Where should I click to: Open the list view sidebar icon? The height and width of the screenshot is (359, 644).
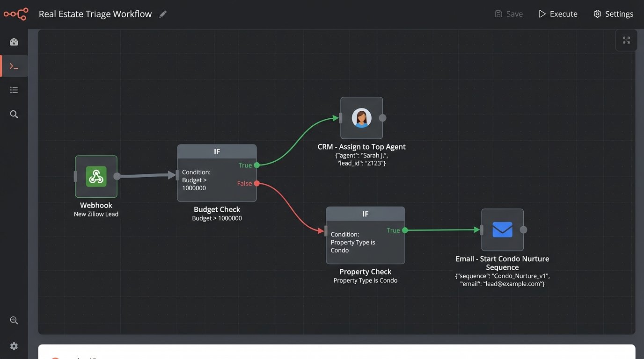[14, 90]
